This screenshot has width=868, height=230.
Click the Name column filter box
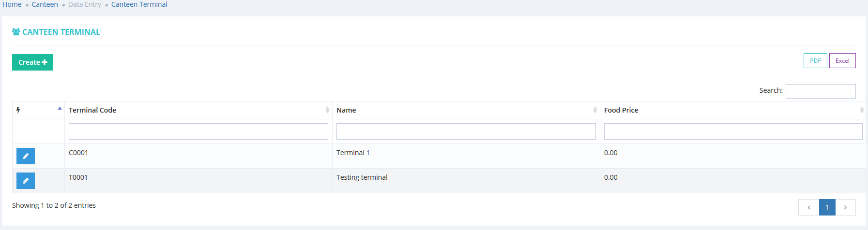[466, 131]
